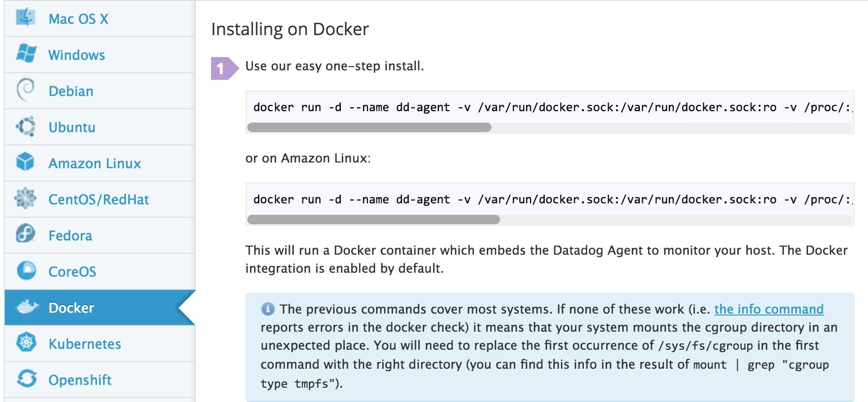The width and height of the screenshot is (868, 402).
Task: Switch to the CoreOS tab
Action: click(x=100, y=272)
